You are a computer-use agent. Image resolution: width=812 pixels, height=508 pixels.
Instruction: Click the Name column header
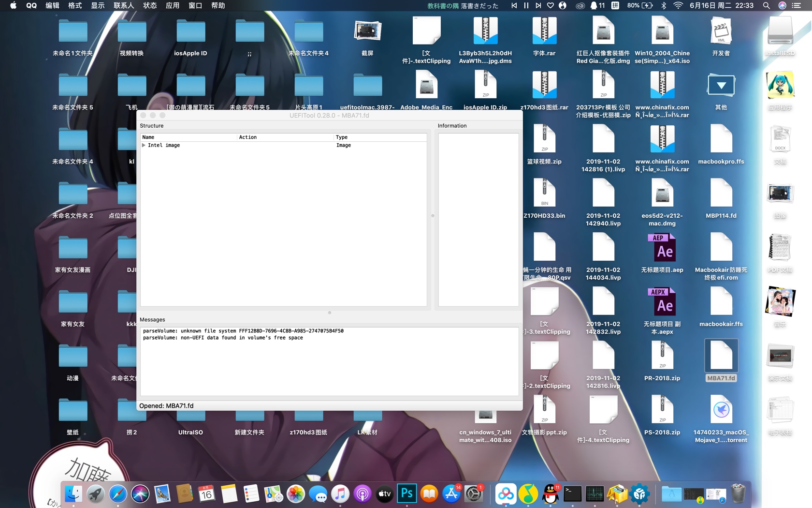click(x=189, y=137)
